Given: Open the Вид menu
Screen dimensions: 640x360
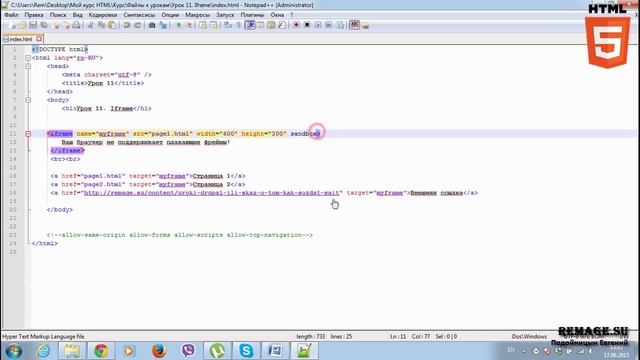Looking at the screenshot, I should (78, 15).
